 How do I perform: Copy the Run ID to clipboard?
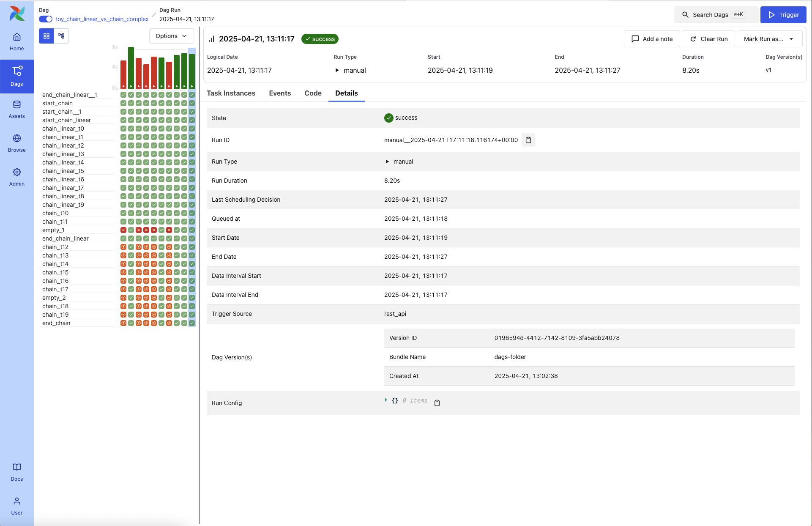(x=528, y=140)
